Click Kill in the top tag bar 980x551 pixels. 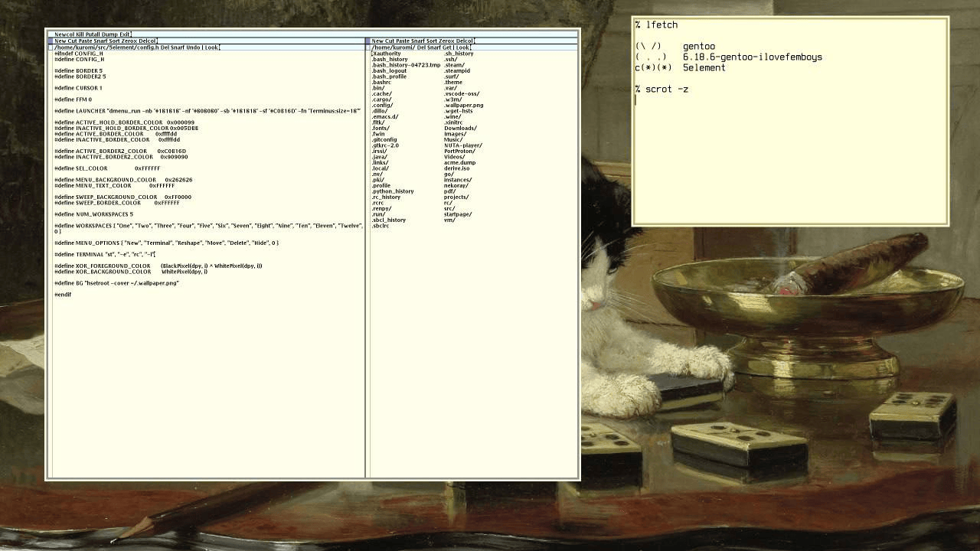point(80,34)
